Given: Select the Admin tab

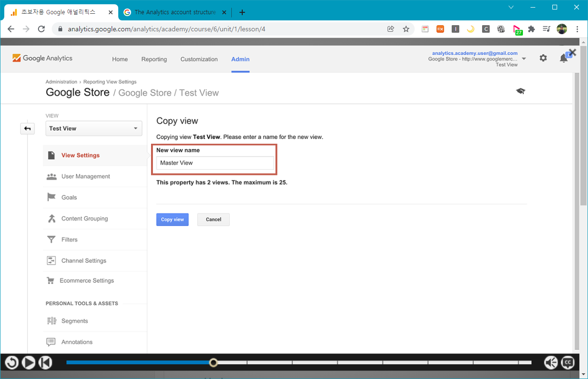Looking at the screenshot, I should tap(240, 59).
